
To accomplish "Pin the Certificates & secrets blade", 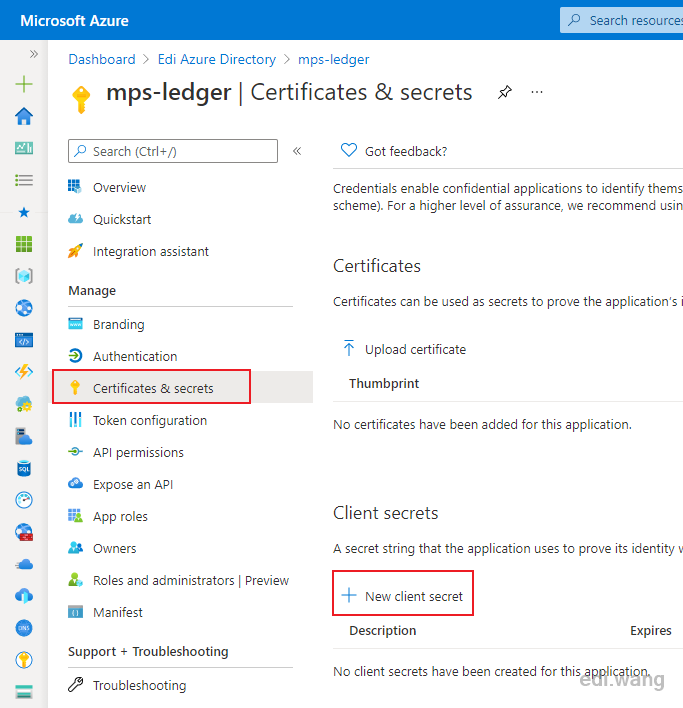I will pos(505,92).
